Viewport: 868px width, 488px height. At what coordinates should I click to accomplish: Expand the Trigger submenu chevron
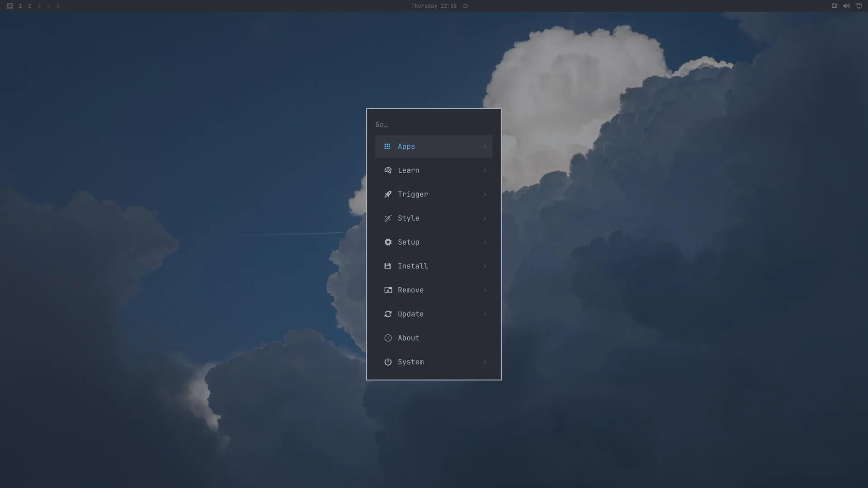(485, 194)
